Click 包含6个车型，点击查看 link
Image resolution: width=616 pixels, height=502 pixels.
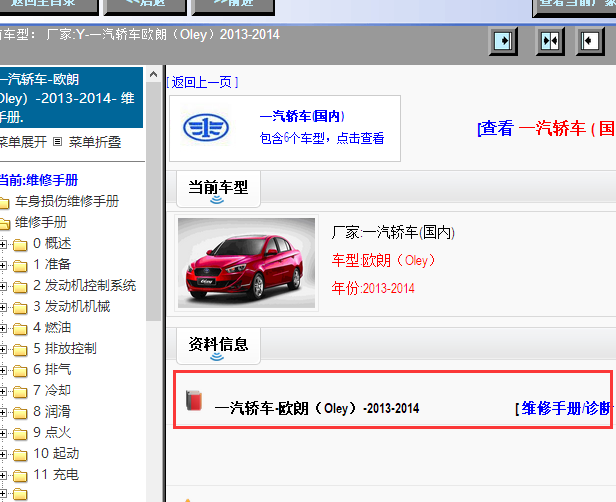pyautogui.click(x=322, y=138)
